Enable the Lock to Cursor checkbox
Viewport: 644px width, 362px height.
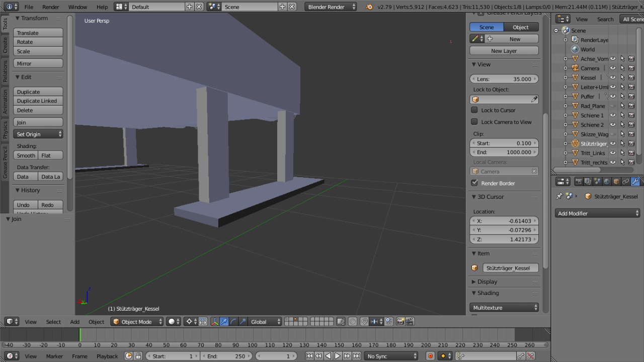[x=474, y=110]
